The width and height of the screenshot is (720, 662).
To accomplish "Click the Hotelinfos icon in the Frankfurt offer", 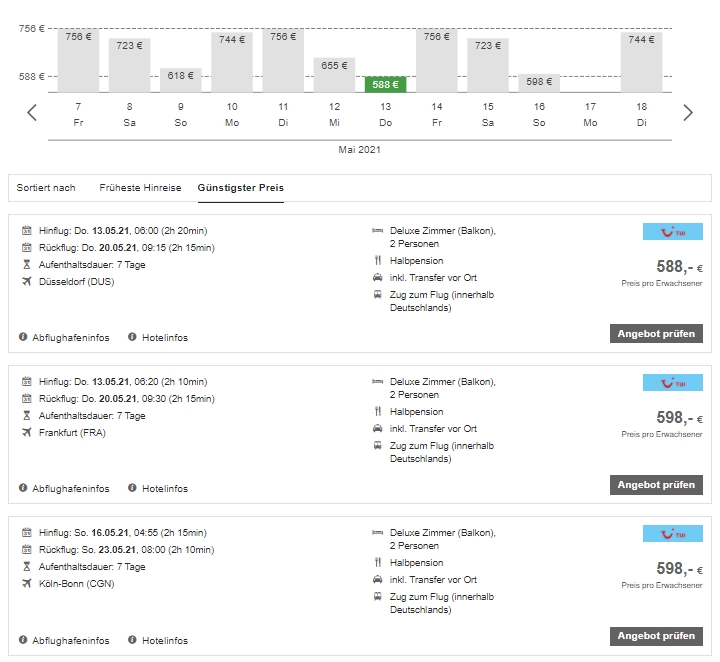I will [x=132, y=488].
